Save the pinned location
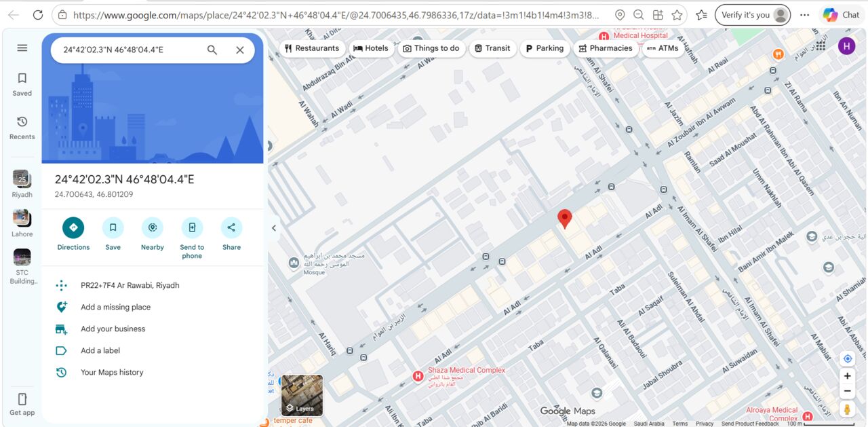The width and height of the screenshot is (868, 427). pyautogui.click(x=113, y=234)
